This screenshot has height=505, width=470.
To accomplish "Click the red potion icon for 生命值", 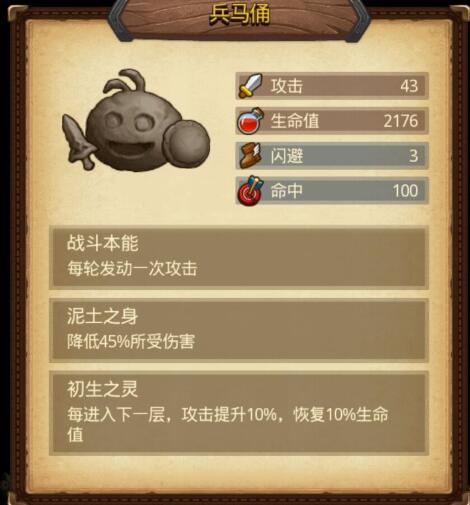I will point(250,121).
